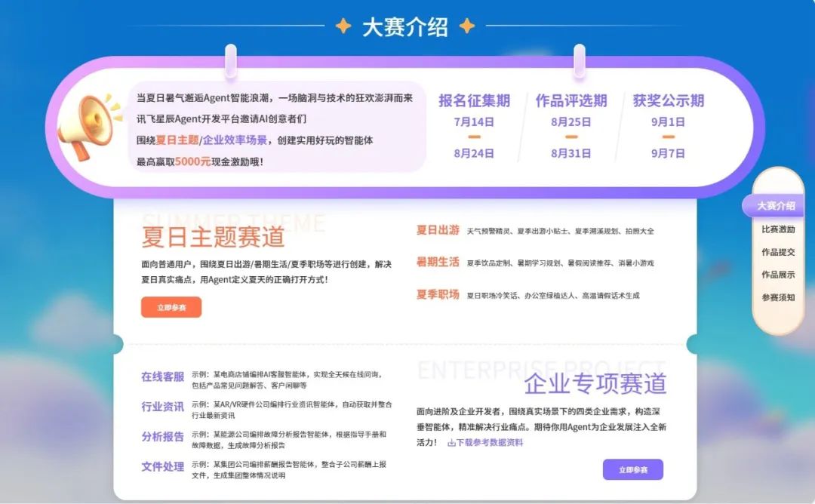
Task: Click the 某电商店铺 customer service example
Action: coord(288,380)
